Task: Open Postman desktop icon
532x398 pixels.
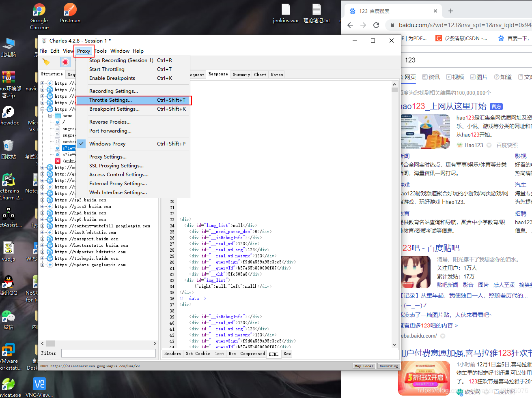Action: [x=70, y=13]
